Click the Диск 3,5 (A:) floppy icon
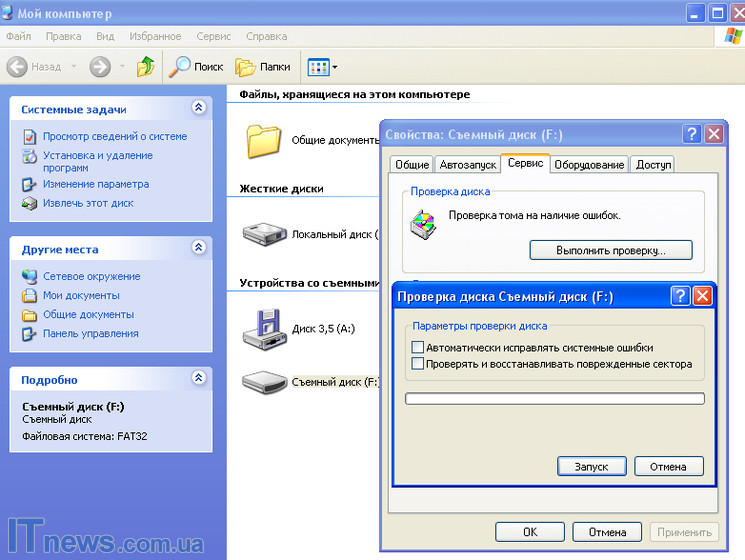The height and width of the screenshot is (560, 745). point(264,328)
